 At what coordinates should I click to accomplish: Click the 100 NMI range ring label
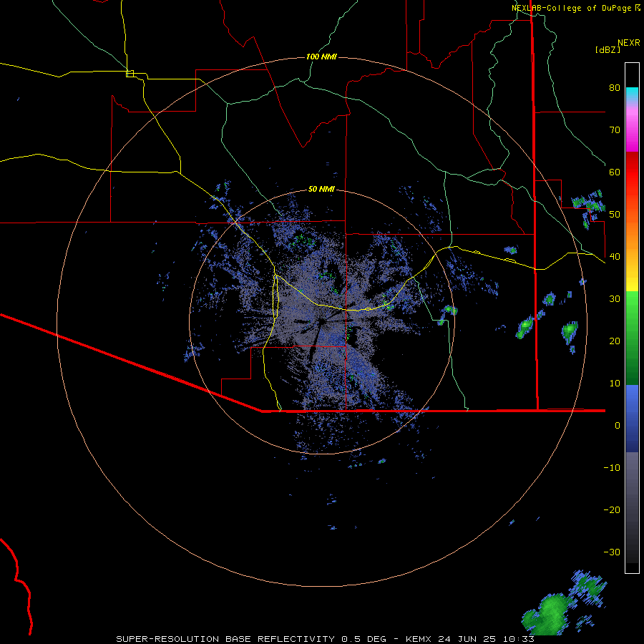click(x=321, y=57)
